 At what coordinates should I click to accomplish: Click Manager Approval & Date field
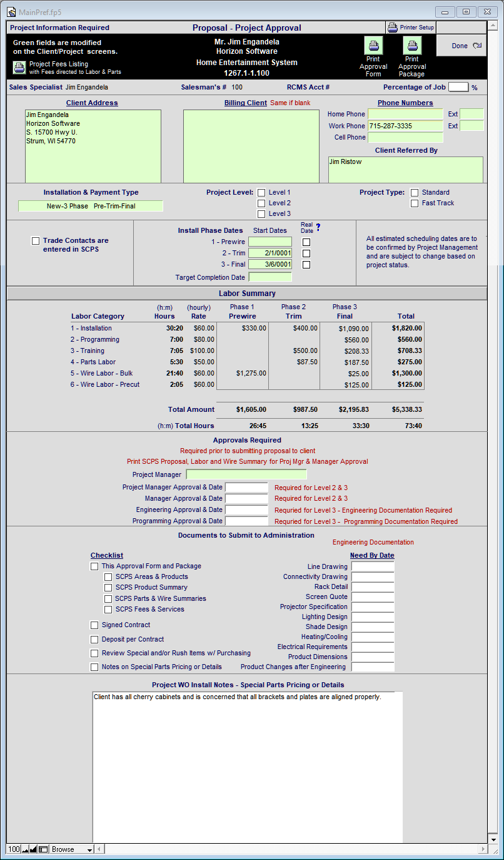coord(246,499)
